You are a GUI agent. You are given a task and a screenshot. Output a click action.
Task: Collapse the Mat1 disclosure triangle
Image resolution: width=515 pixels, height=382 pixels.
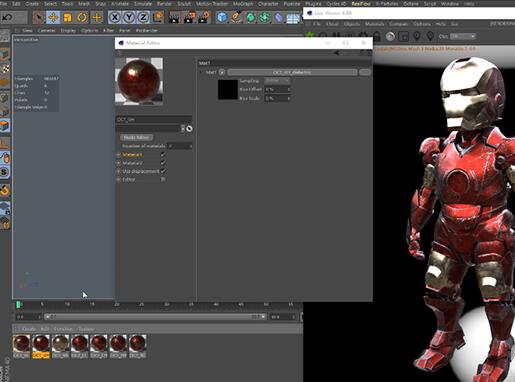coord(201,72)
